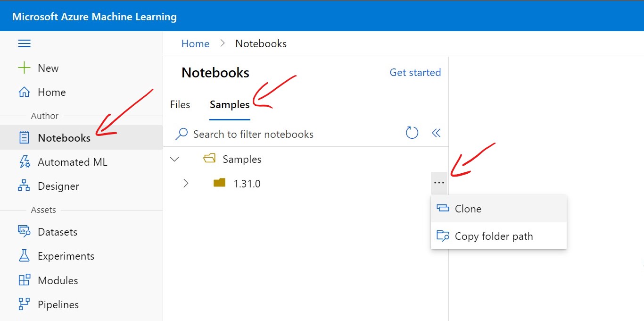Collapse the notebooks file panel
Image resolution: width=644 pixels, height=321 pixels.
click(x=436, y=133)
